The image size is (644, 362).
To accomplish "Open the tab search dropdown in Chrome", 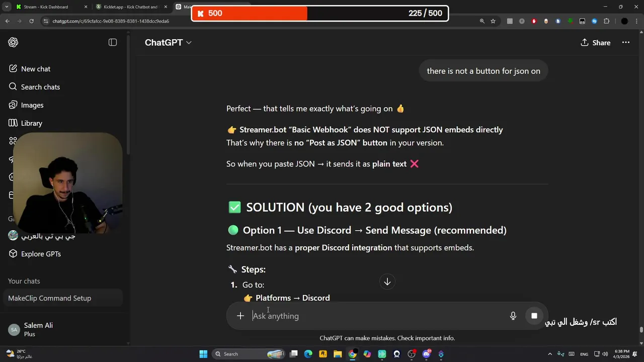I will [x=7, y=7].
